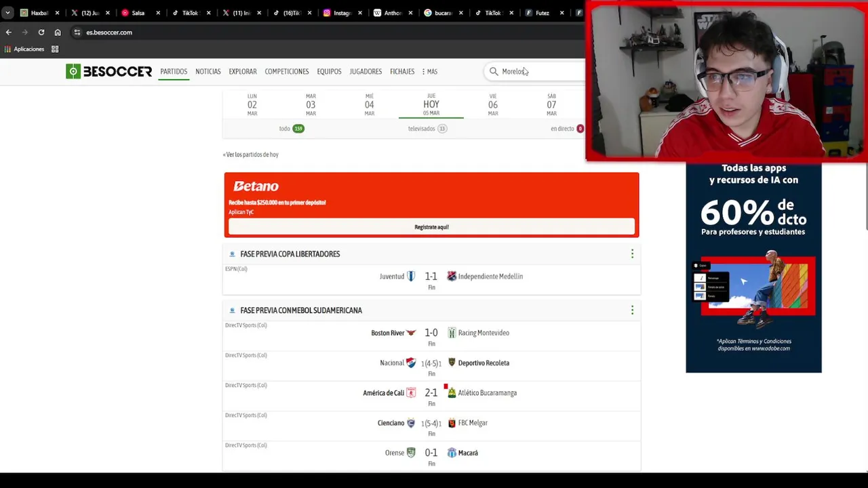Reload the page

(x=41, y=32)
